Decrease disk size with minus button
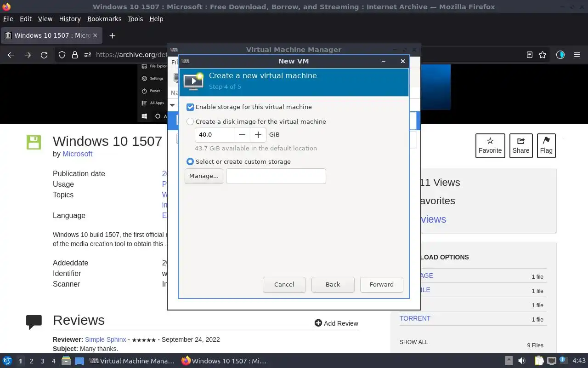588x368 pixels. 242,134
